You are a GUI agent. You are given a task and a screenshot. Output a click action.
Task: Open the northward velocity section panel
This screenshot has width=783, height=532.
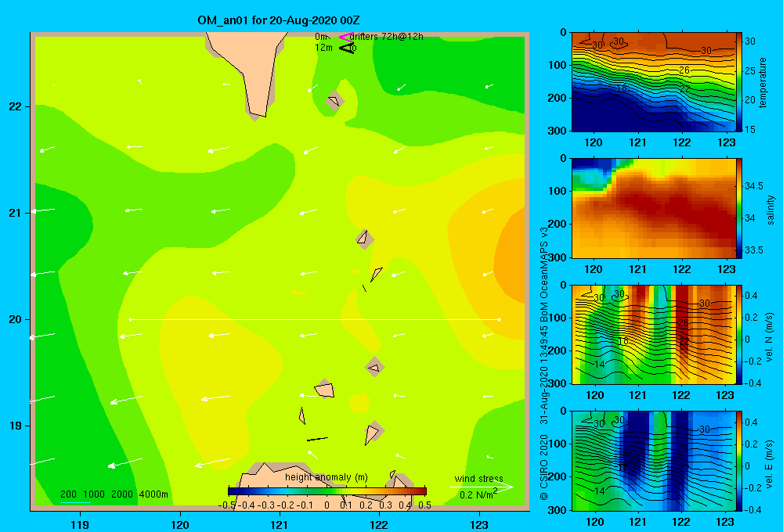coord(653,334)
